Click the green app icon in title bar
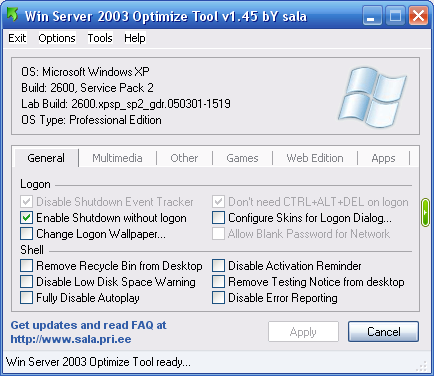Image resolution: width=434 pixels, height=376 pixels. [x=12, y=15]
